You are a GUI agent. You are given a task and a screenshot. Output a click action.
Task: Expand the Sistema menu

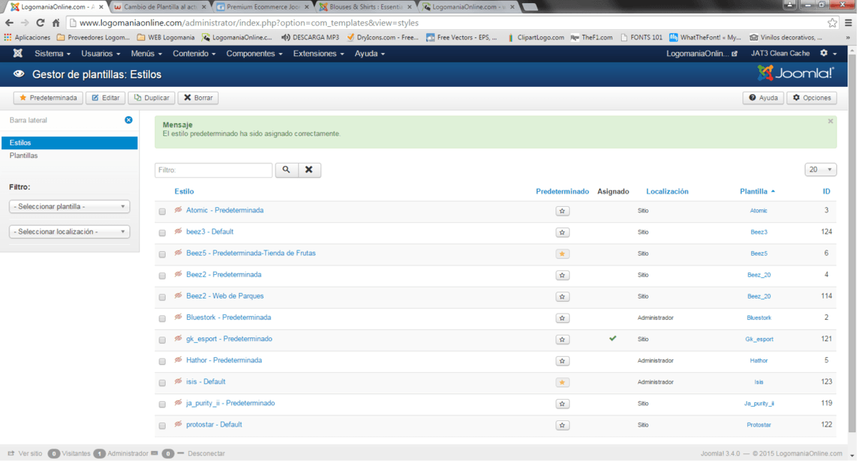tap(52, 53)
